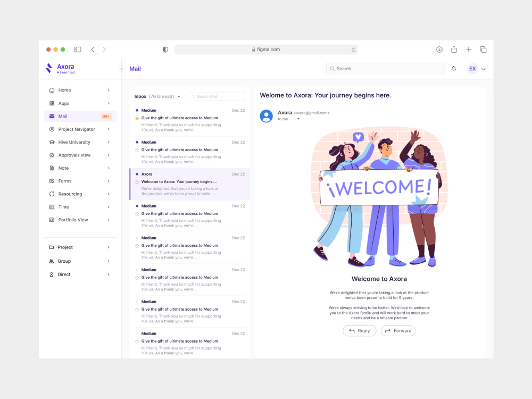The width and height of the screenshot is (532, 399).
Task: Star the seventh email from Medium
Action: coord(137,310)
